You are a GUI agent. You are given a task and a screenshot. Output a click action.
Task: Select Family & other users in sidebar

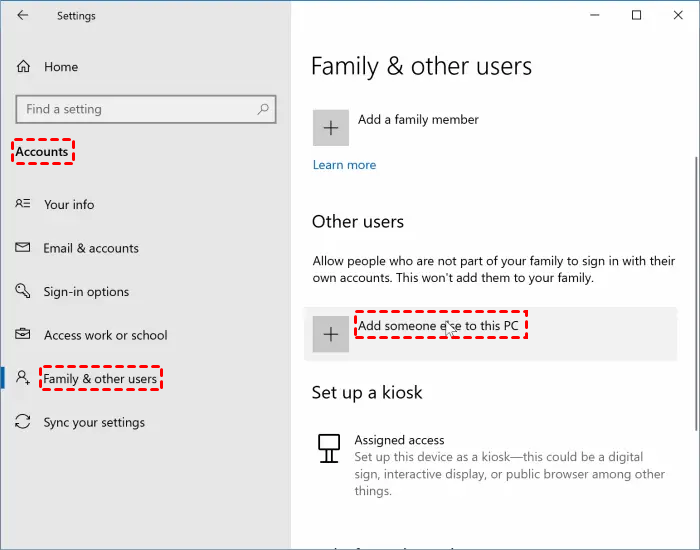tap(100, 379)
